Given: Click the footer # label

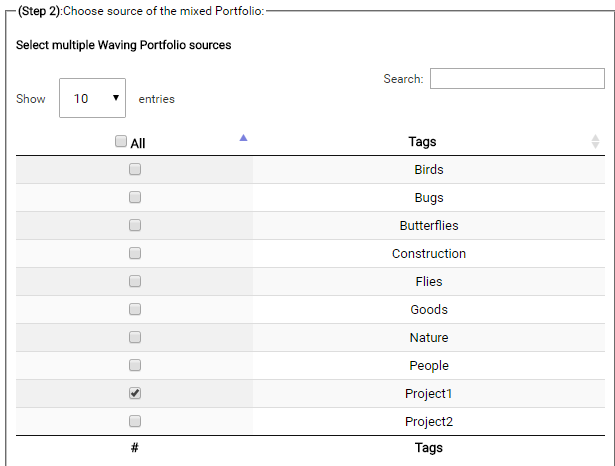Looking at the screenshot, I should click(135, 448).
